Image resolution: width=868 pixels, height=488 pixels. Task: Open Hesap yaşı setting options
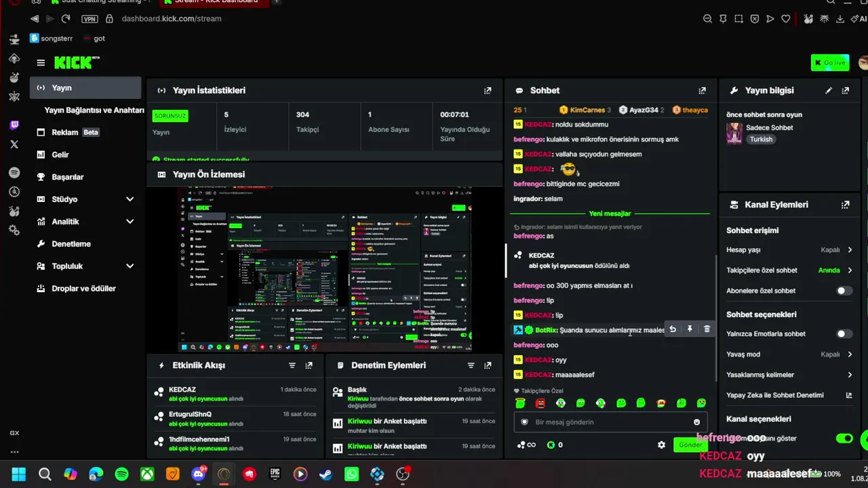[789, 250]
